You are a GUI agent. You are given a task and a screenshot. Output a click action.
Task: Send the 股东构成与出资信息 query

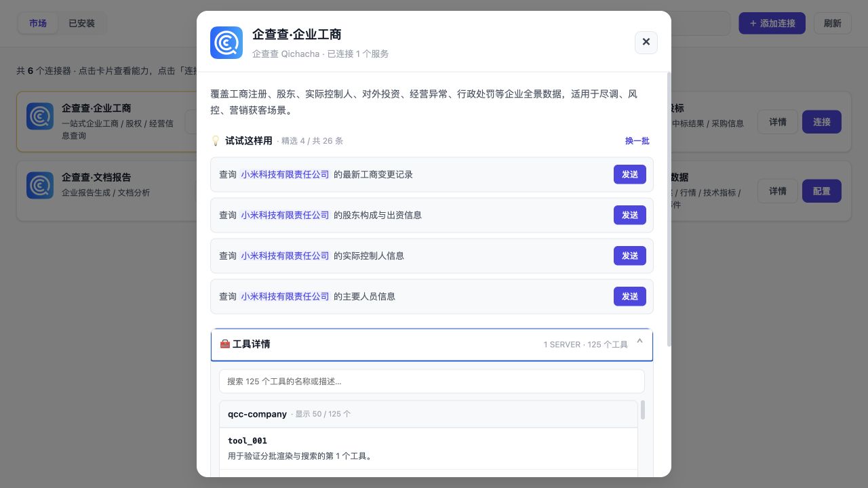click(x=630, y=215)
